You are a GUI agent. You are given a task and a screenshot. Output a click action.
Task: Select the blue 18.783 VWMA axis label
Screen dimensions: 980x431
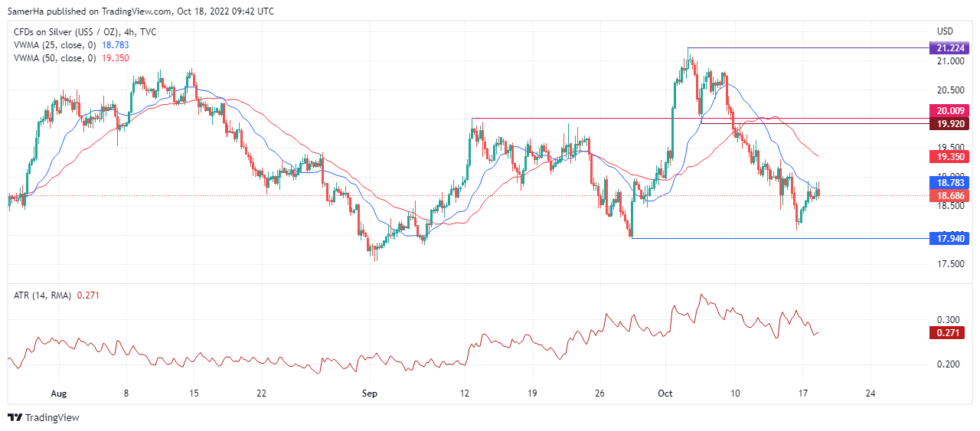click(948, 183)
